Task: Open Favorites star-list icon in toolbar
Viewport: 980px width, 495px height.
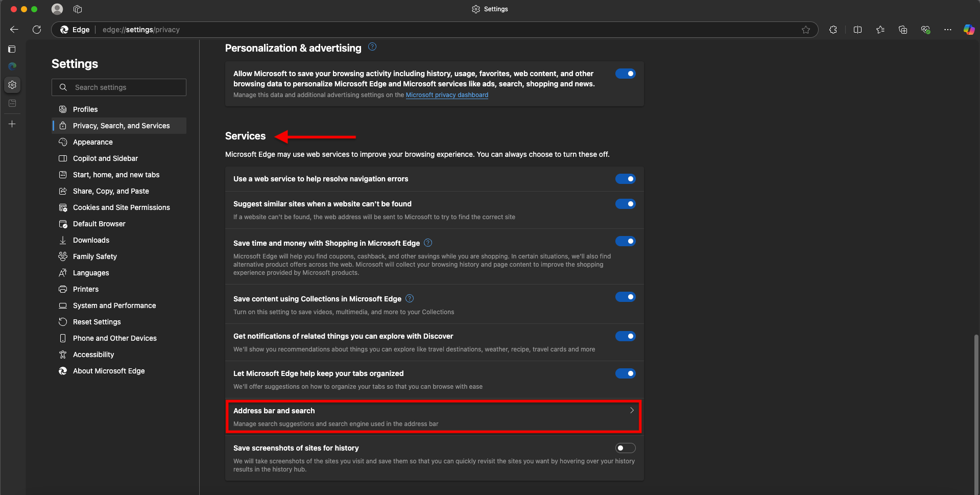Action: (x=880, y=30)
